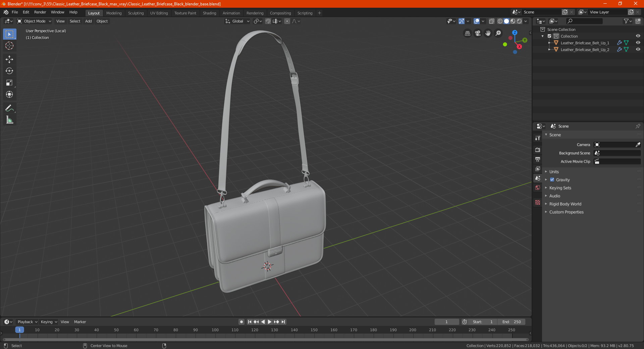Image resolution: width=644 pixels, height=349 pixels.
Task: Add a new workspace with plus button
Action: point(319,13)
